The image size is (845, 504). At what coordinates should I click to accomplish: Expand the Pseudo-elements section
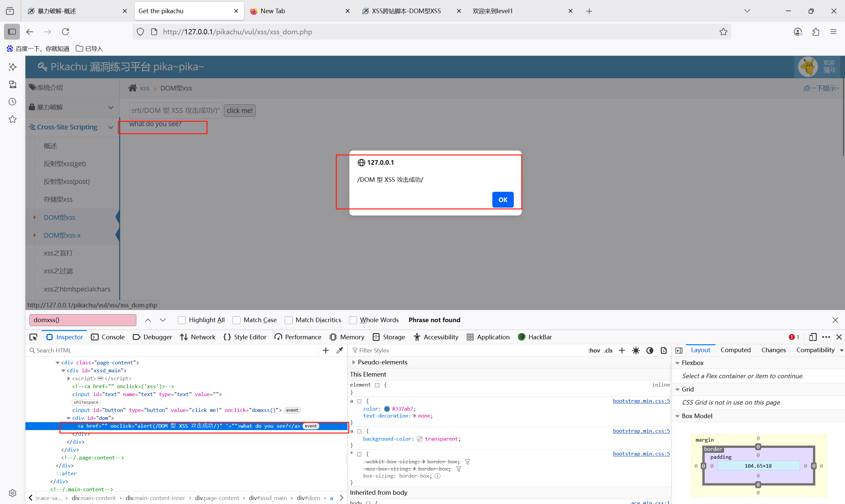point(354,362)
